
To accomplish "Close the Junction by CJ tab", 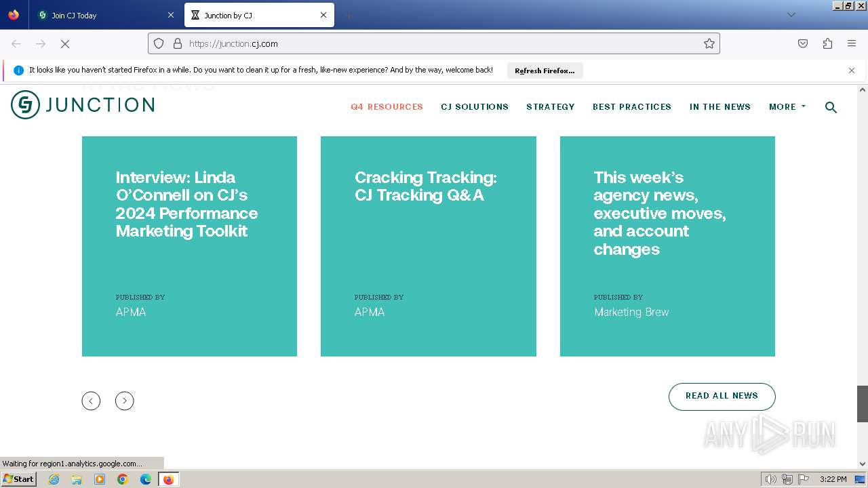I will [323, 15].
